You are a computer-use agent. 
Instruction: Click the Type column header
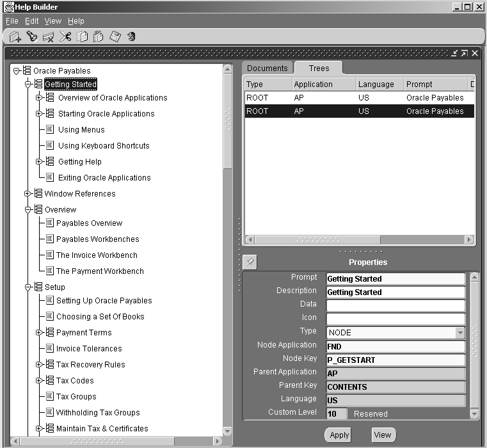pos(268,84)
